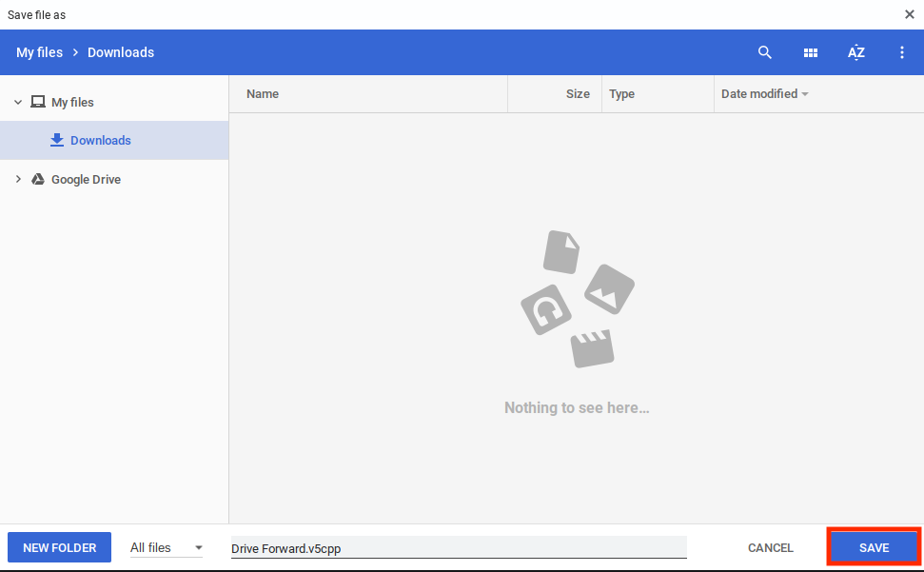Collapse the My files tree item

tap(17, 102)
